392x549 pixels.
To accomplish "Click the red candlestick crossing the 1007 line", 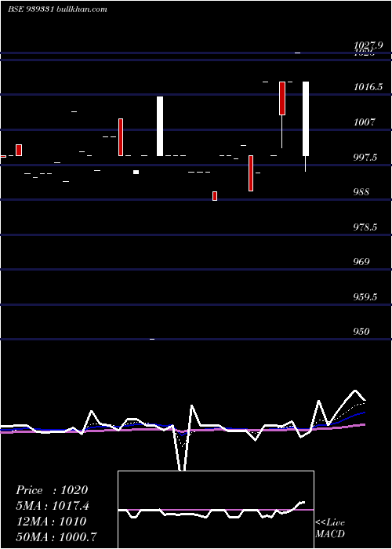I will click(x=121, y=137).
